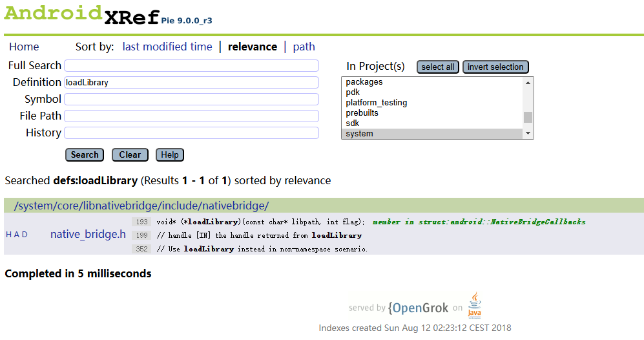644x340 pixels.
Task: Sort results by last modified time
Action: pyautogui.click(x=167, y=47)
